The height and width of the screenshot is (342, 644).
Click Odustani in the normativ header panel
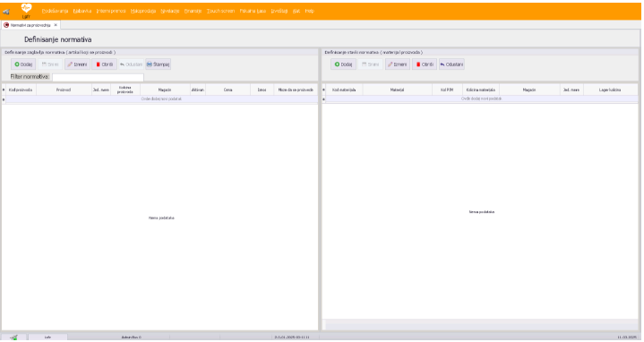[x=131, y=64]
